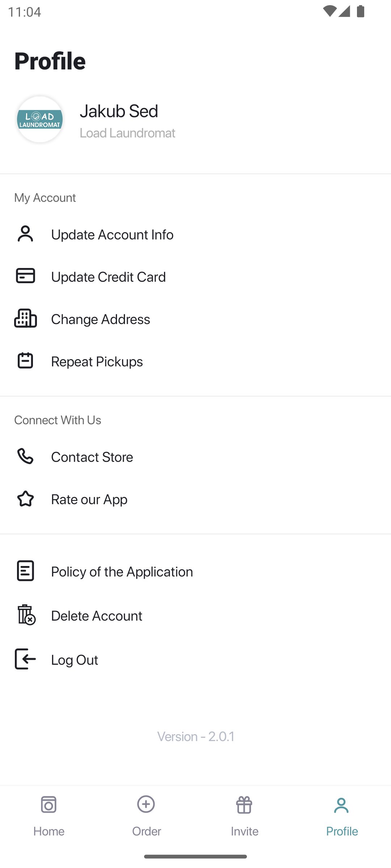
Task: Tap the credit card icon
Action: (x=25, y=276)
